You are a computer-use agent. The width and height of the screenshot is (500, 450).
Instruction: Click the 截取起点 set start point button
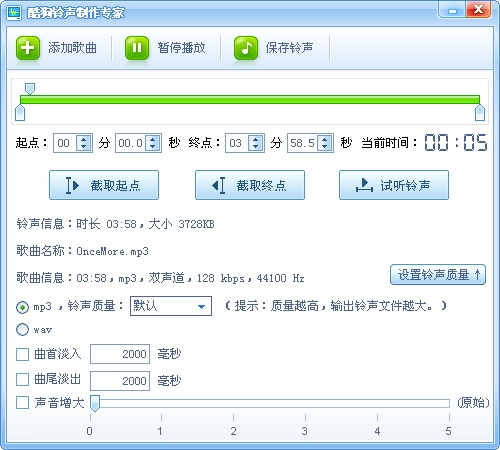click(104, 185)
